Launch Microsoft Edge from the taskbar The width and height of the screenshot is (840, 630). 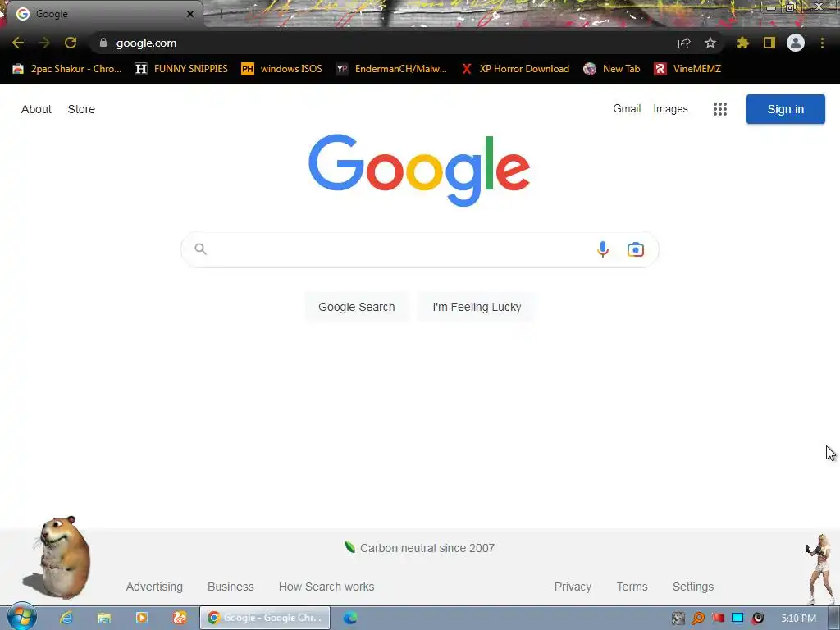click(349, 618)
